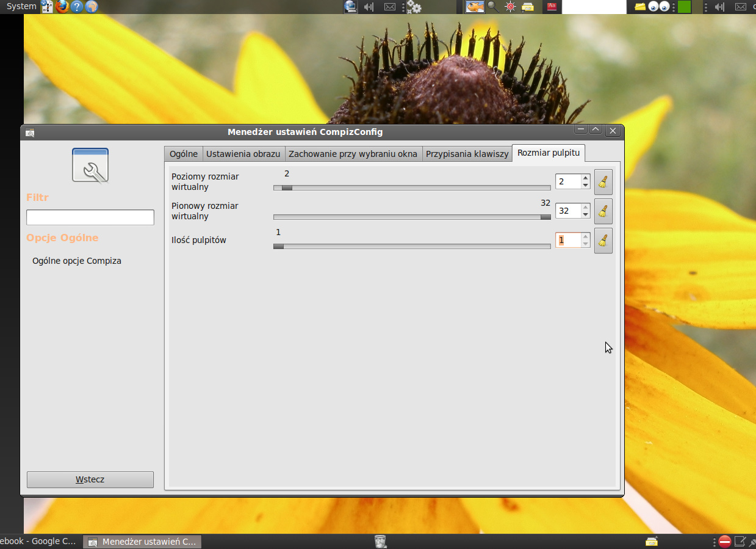
Task: Click the googly eyes applet
Action: point(659,7)
